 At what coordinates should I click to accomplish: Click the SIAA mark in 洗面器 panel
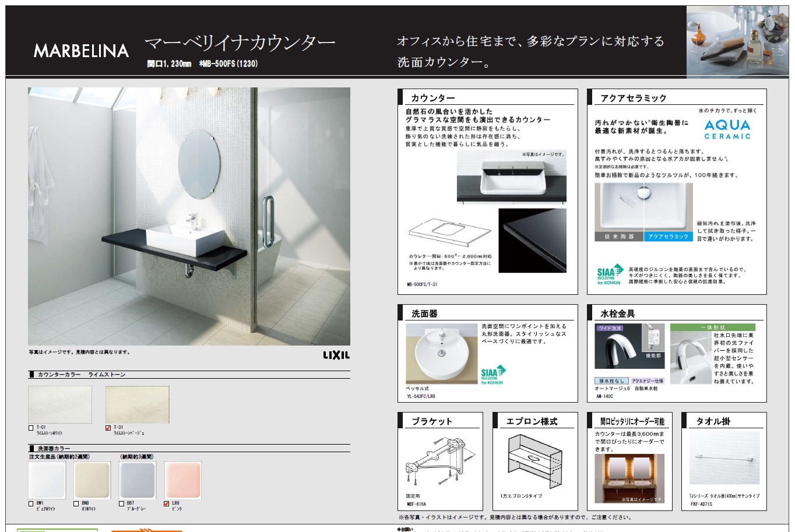493,374
